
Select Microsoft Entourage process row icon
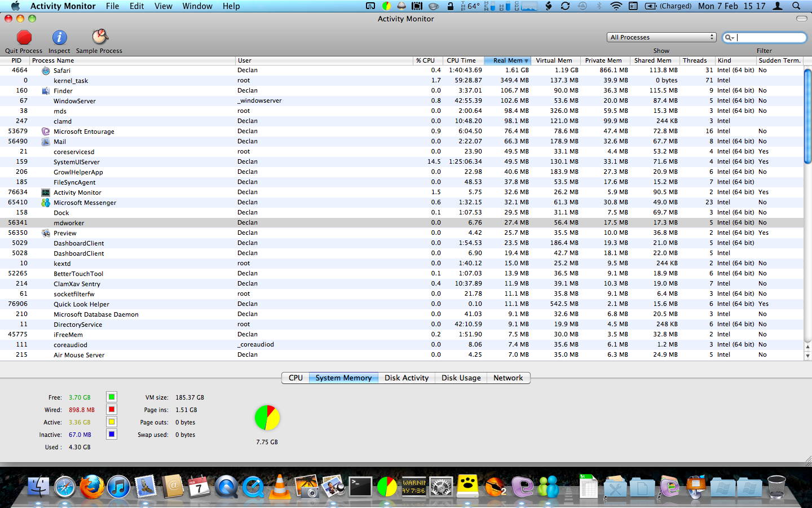coord(46,132)
